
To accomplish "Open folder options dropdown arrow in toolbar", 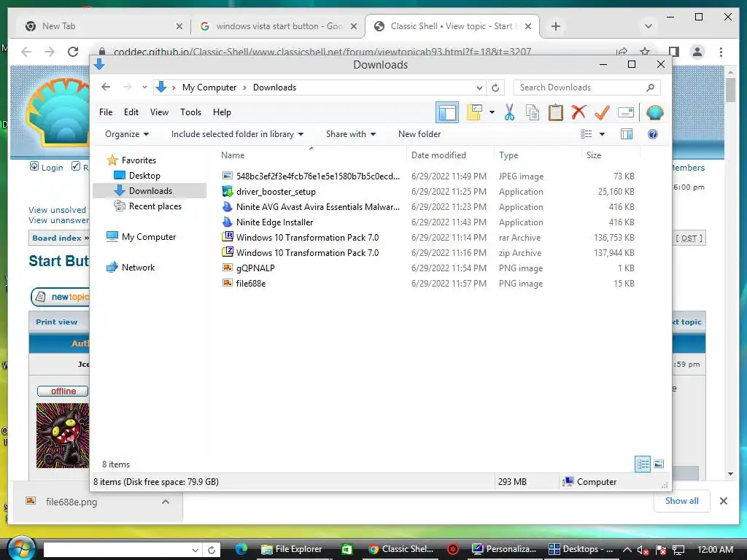I will pos(492,113).
